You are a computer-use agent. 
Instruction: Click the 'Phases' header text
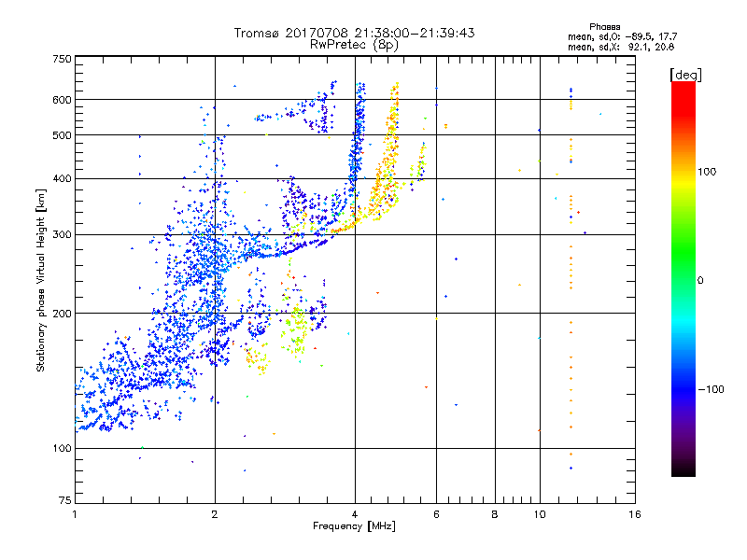tap(604, 27)
